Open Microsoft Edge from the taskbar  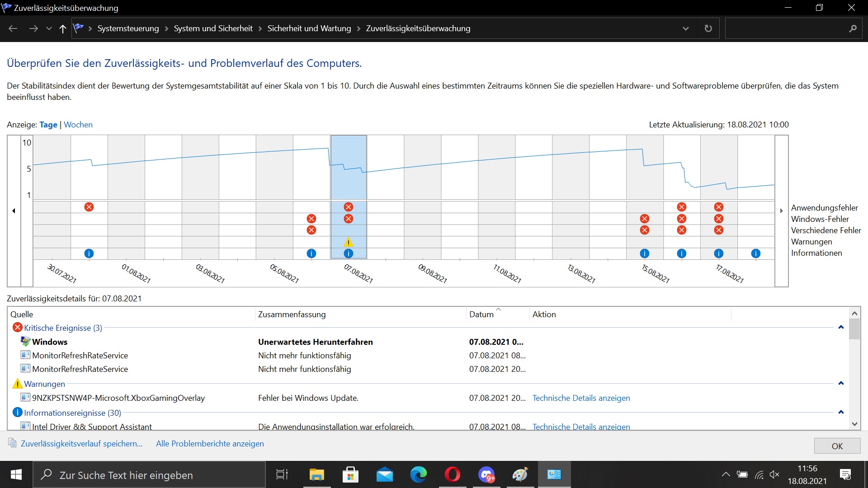[x=418, y=474]
